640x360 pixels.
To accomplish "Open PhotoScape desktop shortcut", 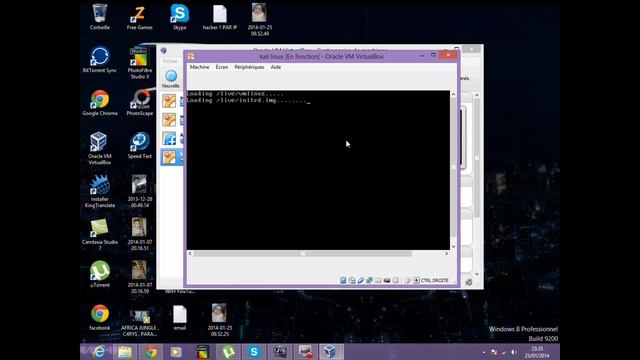I will coord(140,103).
